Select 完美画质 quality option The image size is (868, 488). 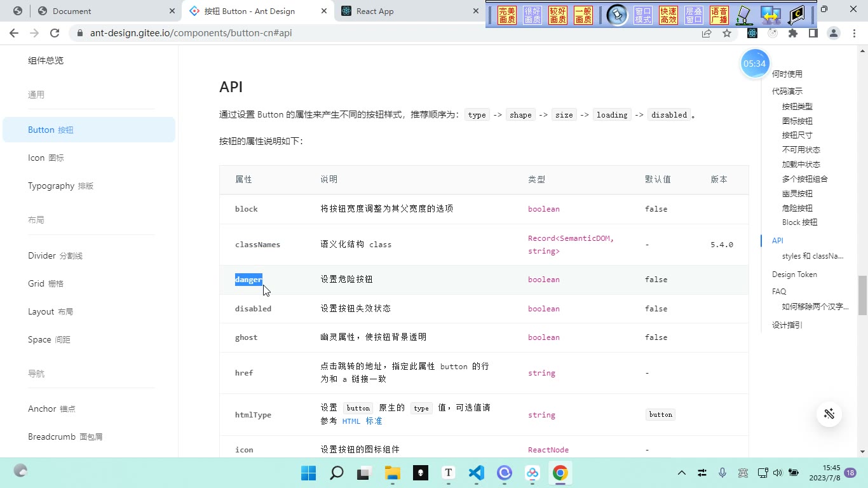coord(507,15)
